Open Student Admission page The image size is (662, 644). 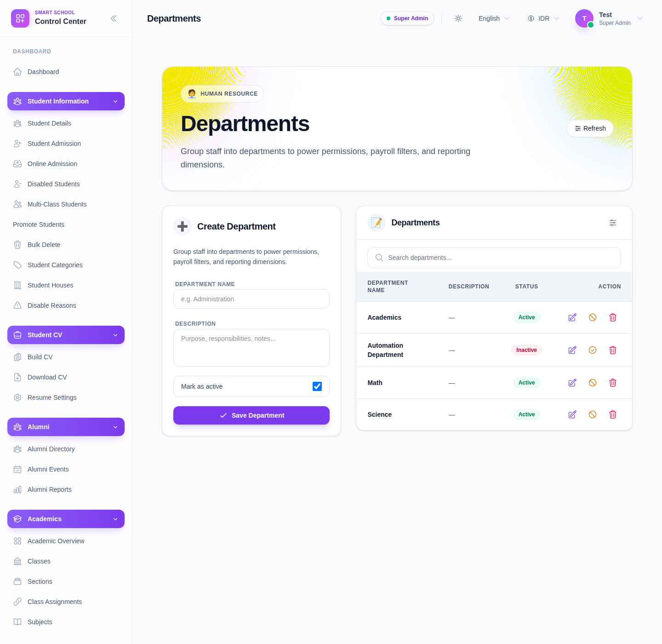coord(66,144)
